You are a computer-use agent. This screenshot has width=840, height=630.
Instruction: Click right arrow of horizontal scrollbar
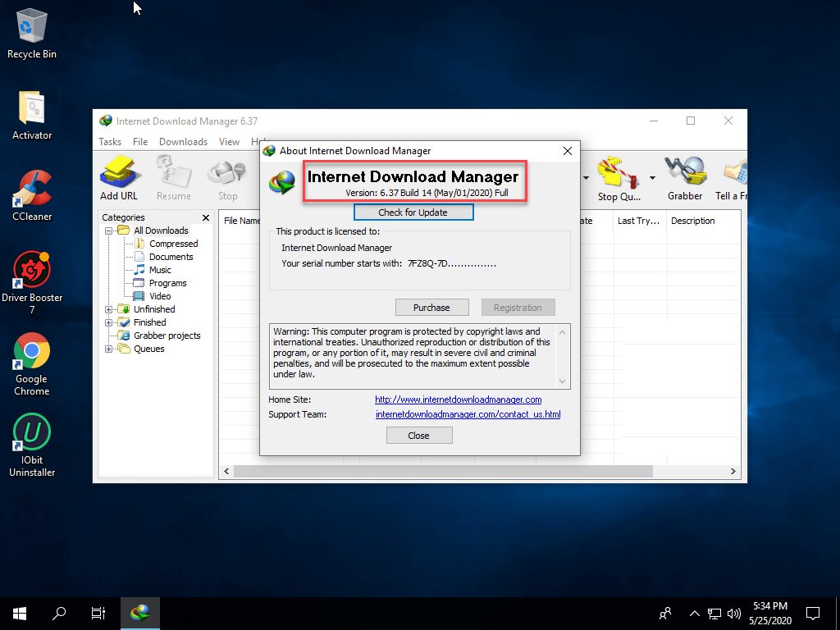[733, 472]
